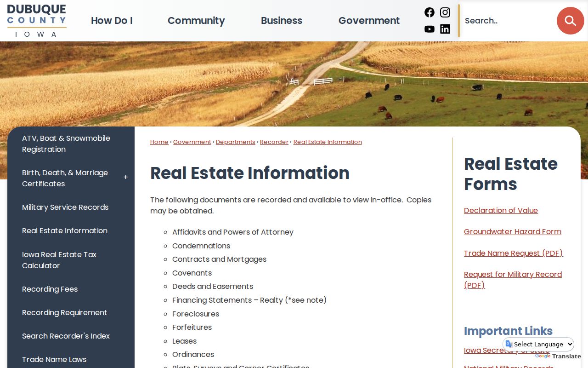588x368 pixels.
Task: Click the Dubuque County Iowa logo
Action: [x=37, y=21]
